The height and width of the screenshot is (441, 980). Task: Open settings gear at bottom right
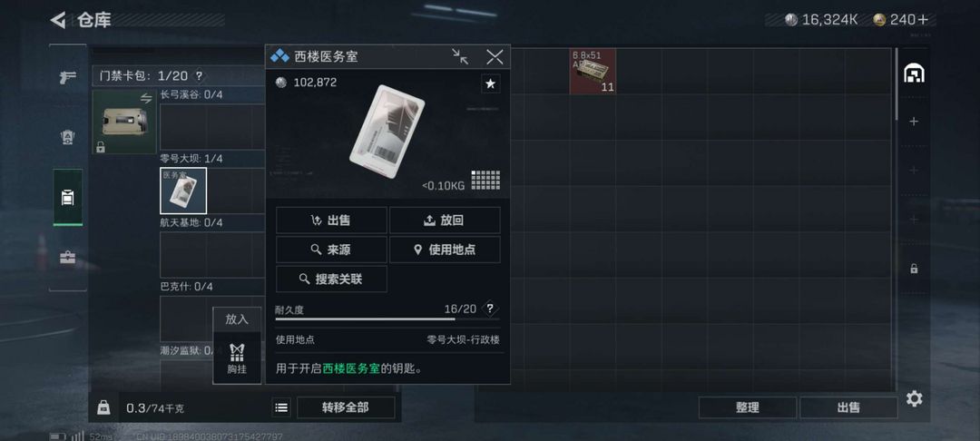(x=914, y=398)
